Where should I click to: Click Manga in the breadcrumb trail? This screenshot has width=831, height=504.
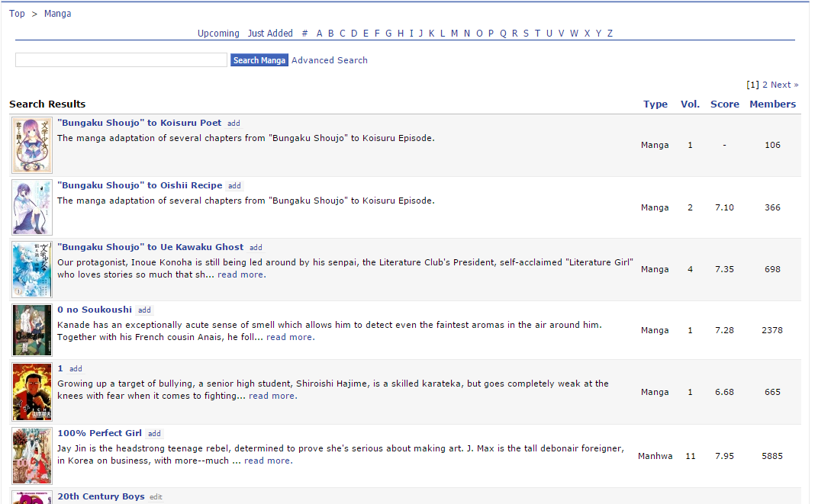point(57,14)
